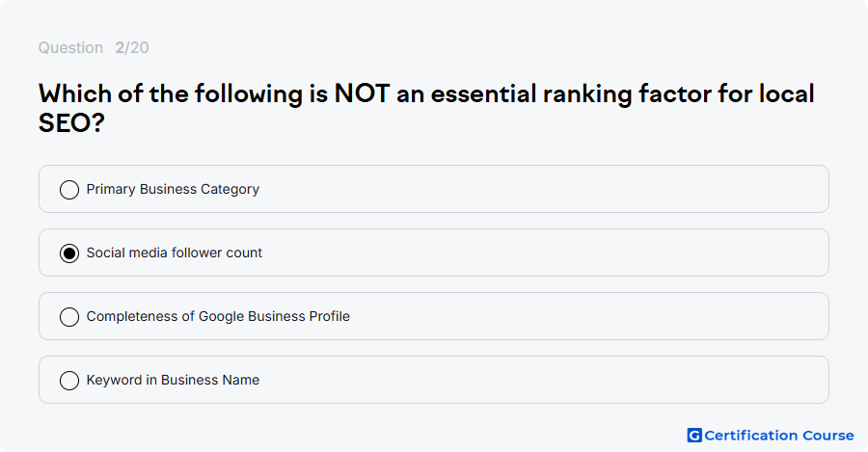Click the blue G logo icon

tap(694, 436)
